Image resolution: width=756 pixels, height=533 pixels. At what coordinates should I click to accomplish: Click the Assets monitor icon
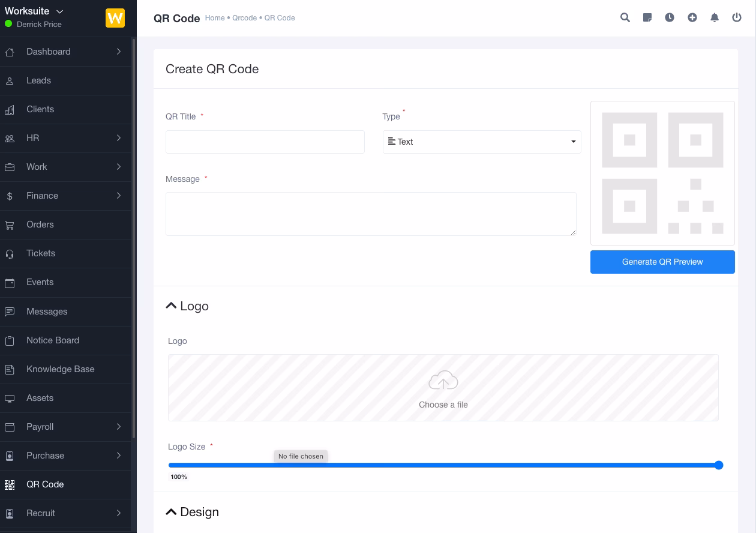pyautogui.click(x=10, y=399)
